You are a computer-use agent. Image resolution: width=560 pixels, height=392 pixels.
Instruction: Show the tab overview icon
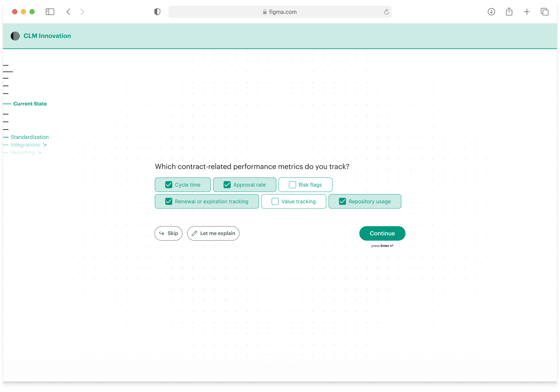click(x=544, y=12)
